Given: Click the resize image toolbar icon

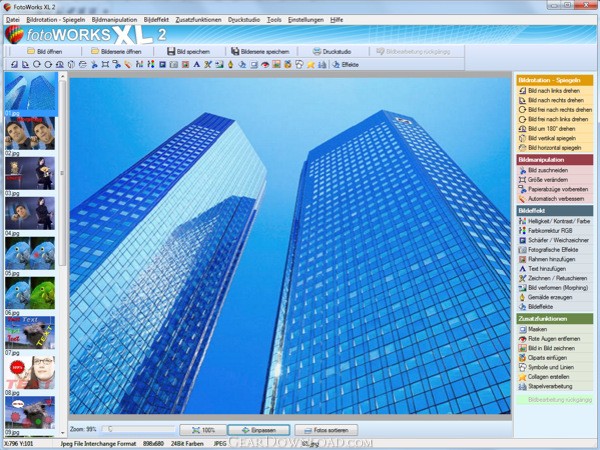Looking at the screenshot, I should (x=105, y=65).
